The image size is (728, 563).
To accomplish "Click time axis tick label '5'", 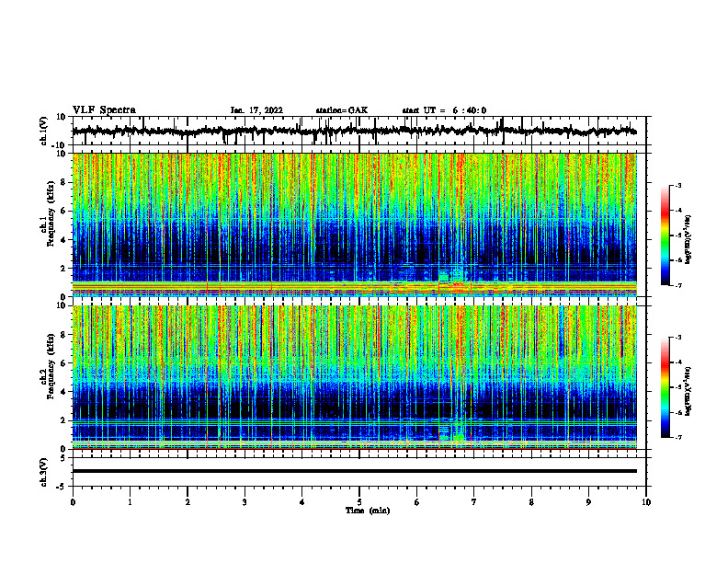I will click(359, 502).
